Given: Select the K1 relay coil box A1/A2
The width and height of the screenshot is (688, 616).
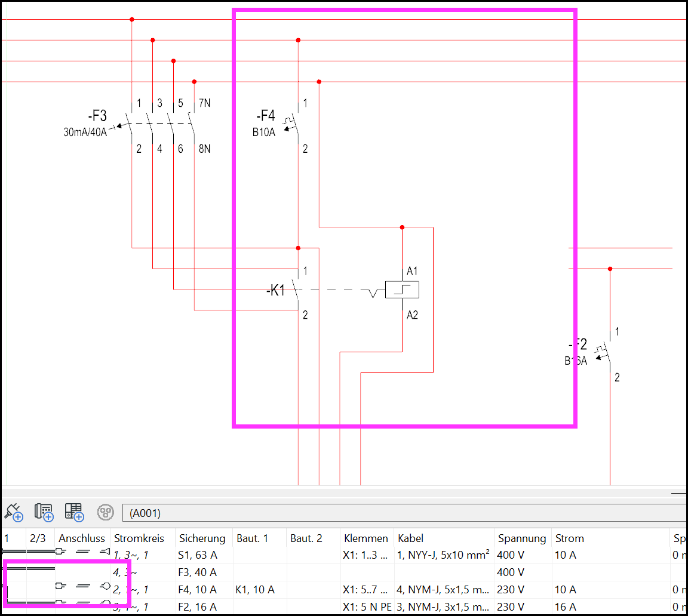Looking at the screenshot, I should (x=402, y=290).
